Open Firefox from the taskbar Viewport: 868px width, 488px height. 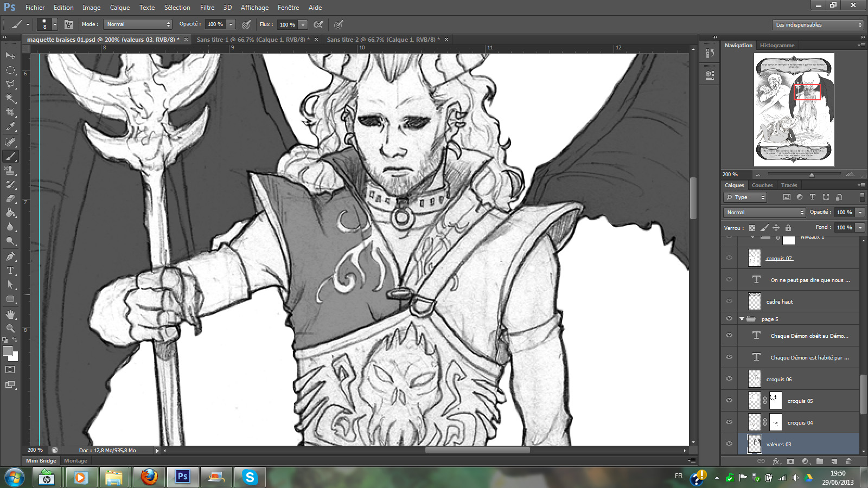(x=149, y=477)
